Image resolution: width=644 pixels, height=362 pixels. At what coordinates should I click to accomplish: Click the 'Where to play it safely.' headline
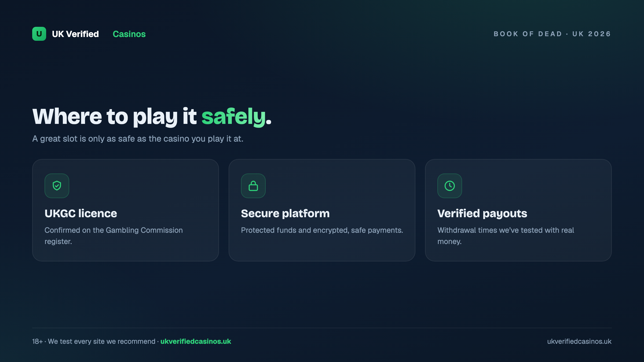pos(152,117)
